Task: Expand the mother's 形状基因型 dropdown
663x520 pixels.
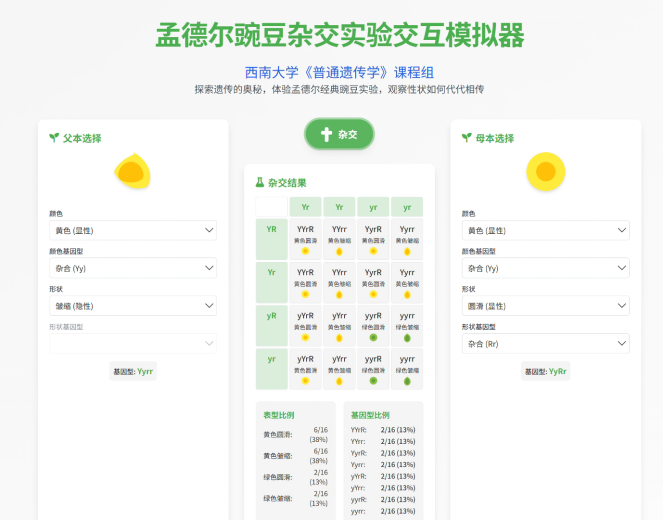Action: 545,343
